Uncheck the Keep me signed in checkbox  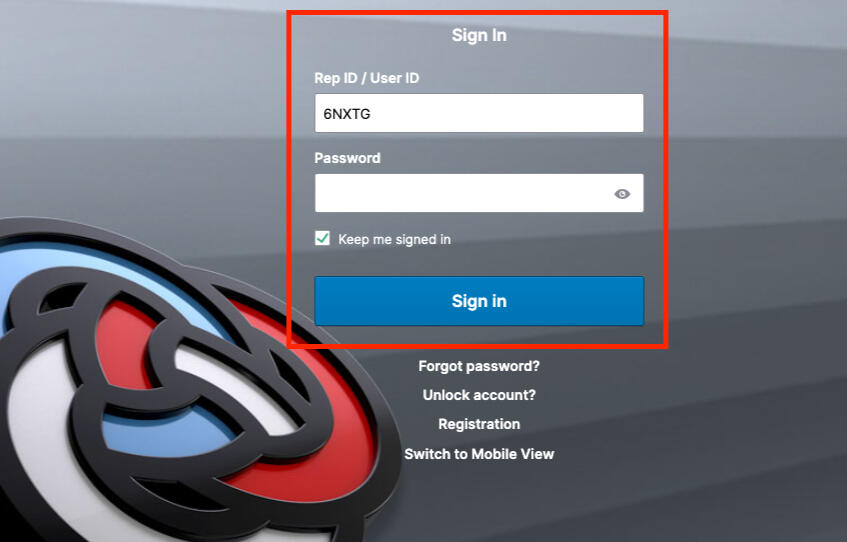(x=322, y=238)
